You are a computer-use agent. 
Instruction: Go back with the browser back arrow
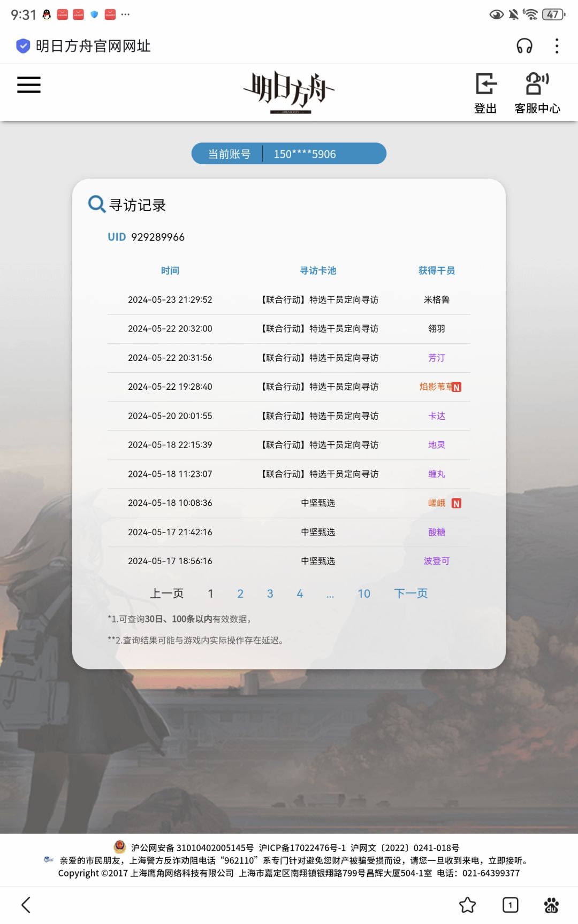[26, 905]
